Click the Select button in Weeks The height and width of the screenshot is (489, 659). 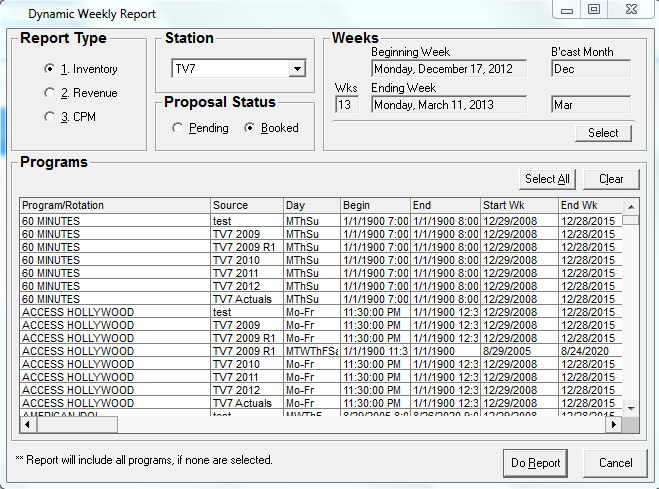coord(603,132)
